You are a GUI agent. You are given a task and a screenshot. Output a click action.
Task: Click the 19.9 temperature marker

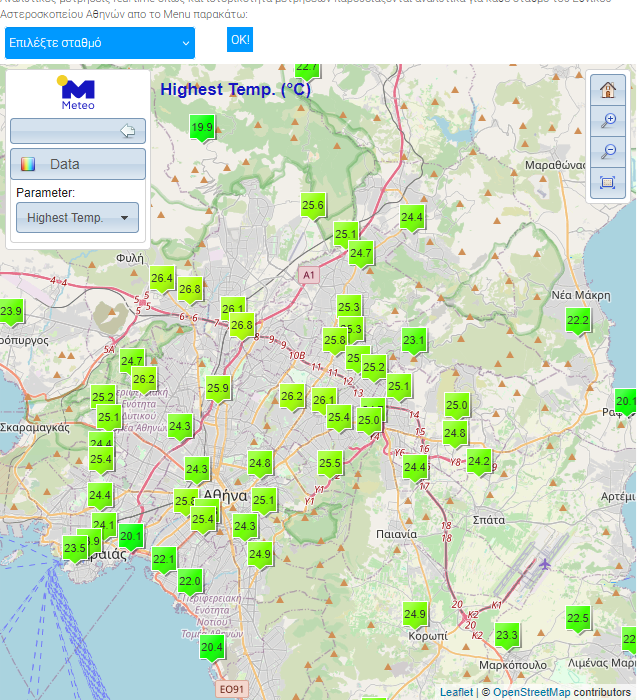(202, 128)
